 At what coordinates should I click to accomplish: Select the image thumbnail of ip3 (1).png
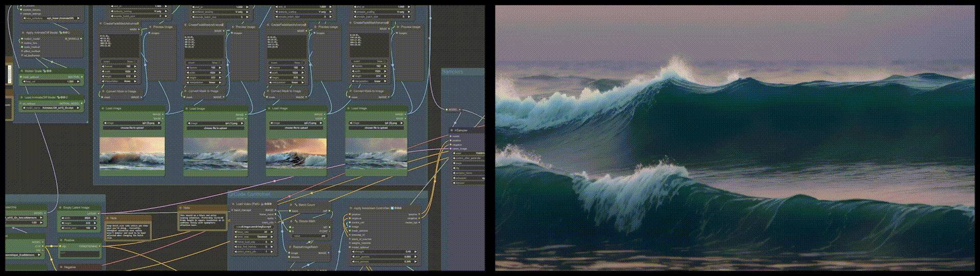[x=297, y=153]
